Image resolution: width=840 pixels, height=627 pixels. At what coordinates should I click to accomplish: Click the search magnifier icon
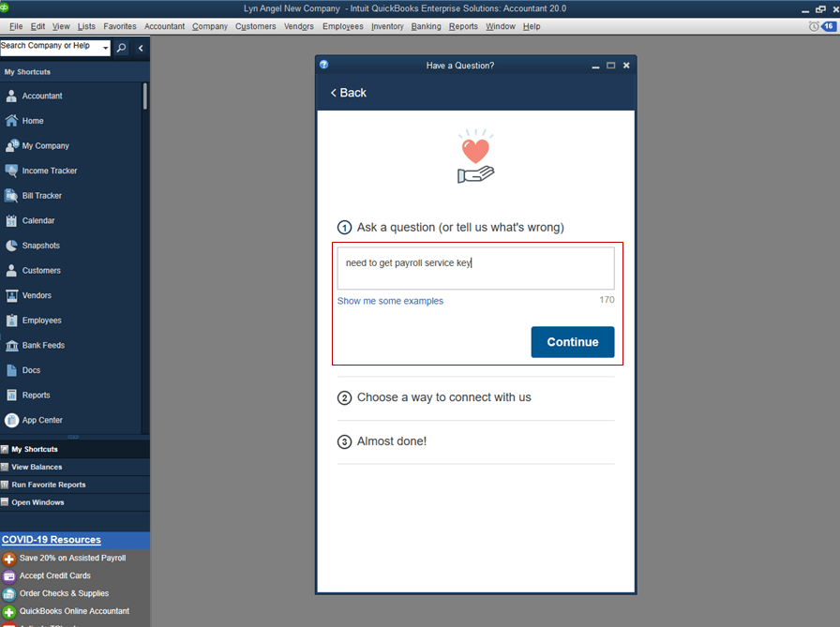[122, 48]
